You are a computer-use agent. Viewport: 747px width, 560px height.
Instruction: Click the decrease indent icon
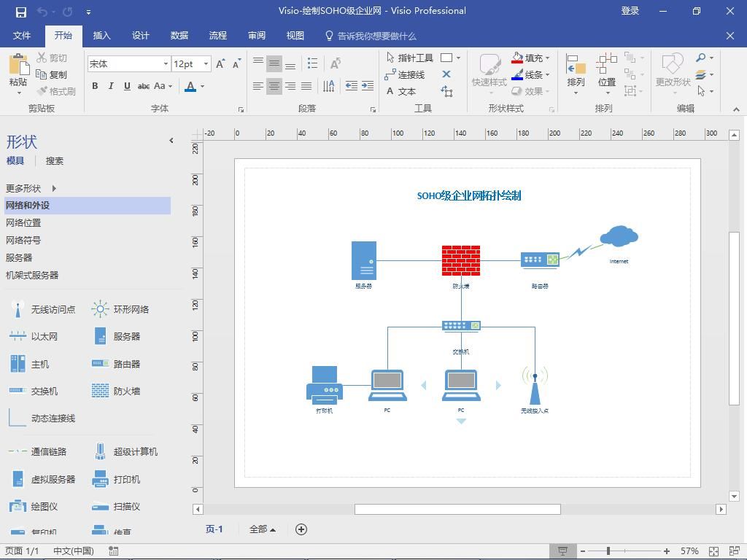pos(352,86)
